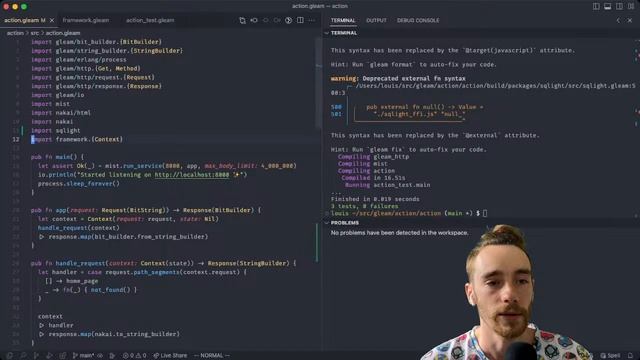
Task: Click the go back navigation icon in editor toolbar
Action: click(x=254, y=20)
